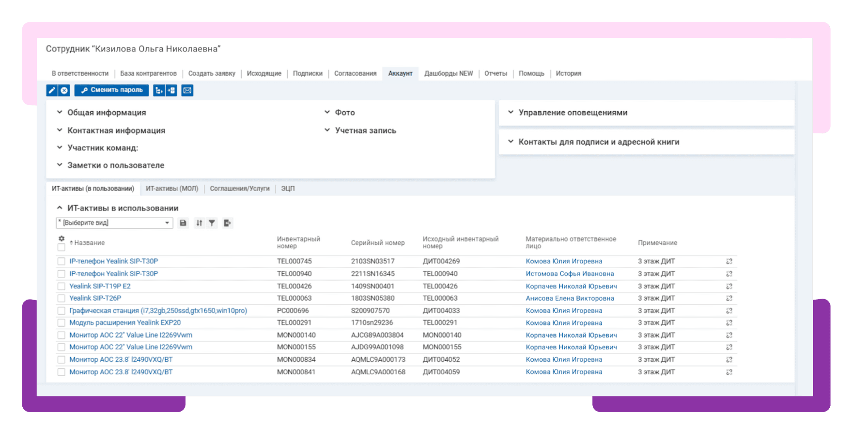Switch to the Согласования tab

tap(355, 74)
